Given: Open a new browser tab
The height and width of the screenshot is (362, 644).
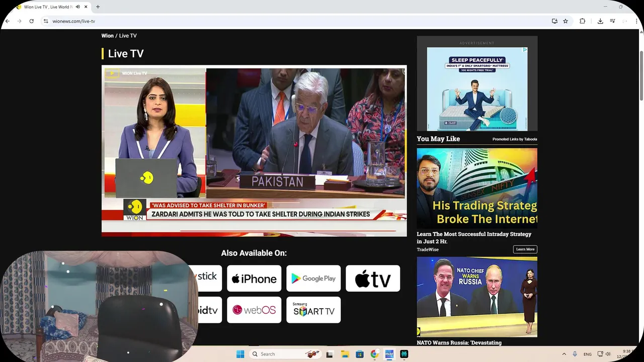Looking at the screenshot, I should (98, 7).
